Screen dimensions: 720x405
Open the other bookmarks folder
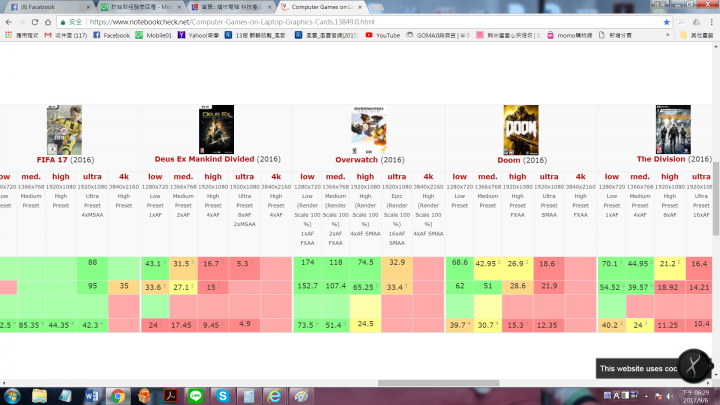[697, 35]
